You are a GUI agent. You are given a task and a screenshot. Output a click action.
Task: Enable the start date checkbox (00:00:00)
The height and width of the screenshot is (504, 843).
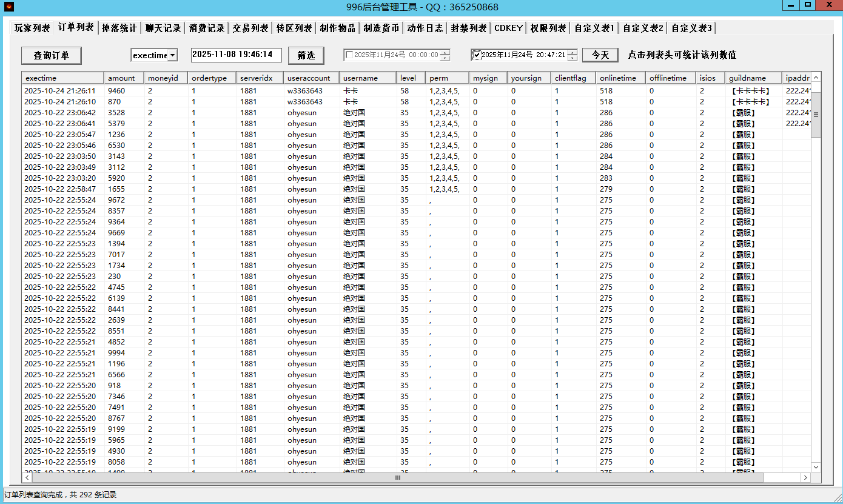349,55
